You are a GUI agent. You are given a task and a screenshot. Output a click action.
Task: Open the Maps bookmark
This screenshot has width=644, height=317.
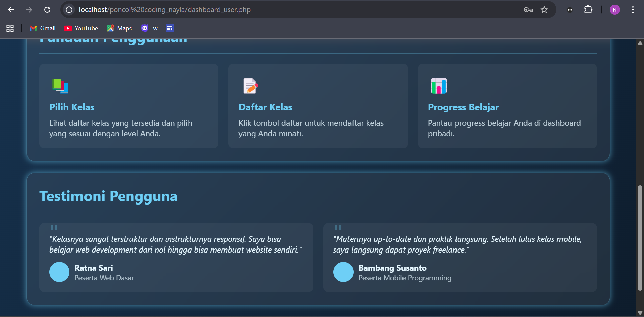tap(119, 28)
